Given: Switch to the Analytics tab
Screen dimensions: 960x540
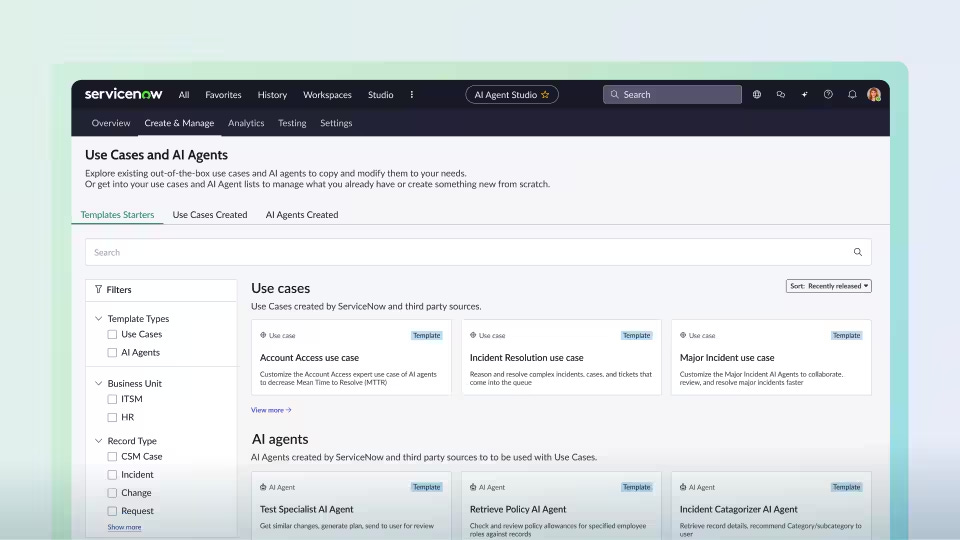Looking at the screenshot, I should point(246,123).
